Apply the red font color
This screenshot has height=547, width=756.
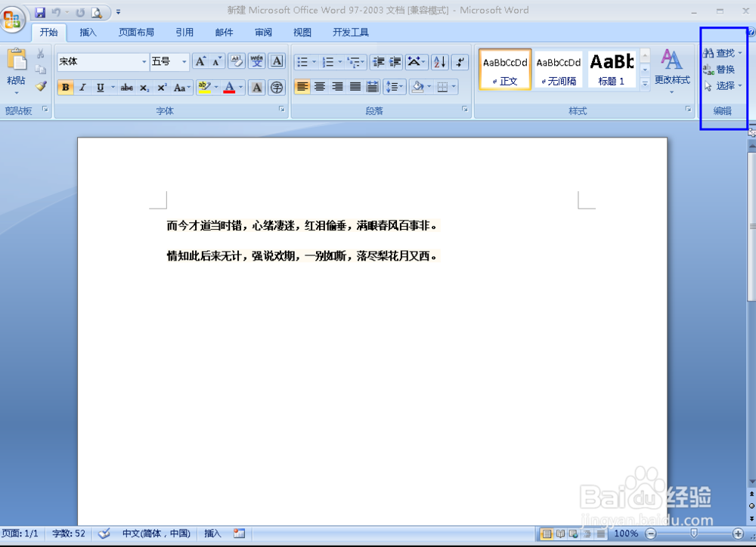[x=230, y=88]
